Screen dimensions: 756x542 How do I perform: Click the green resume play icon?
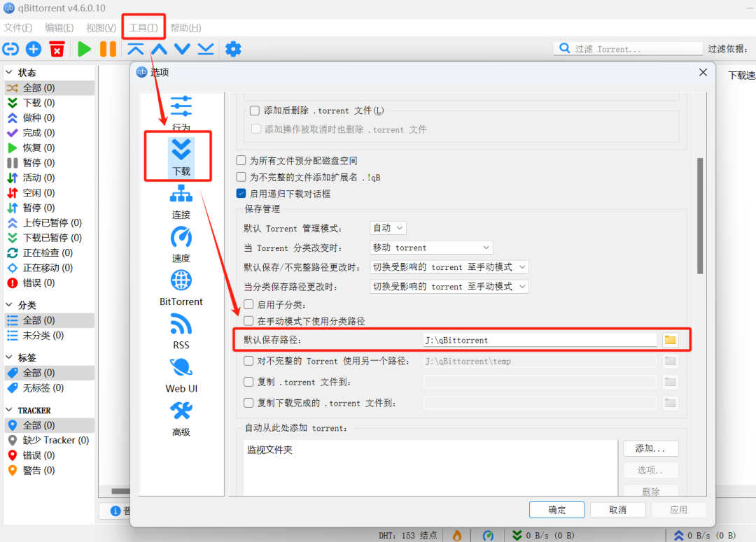(85, 49)
